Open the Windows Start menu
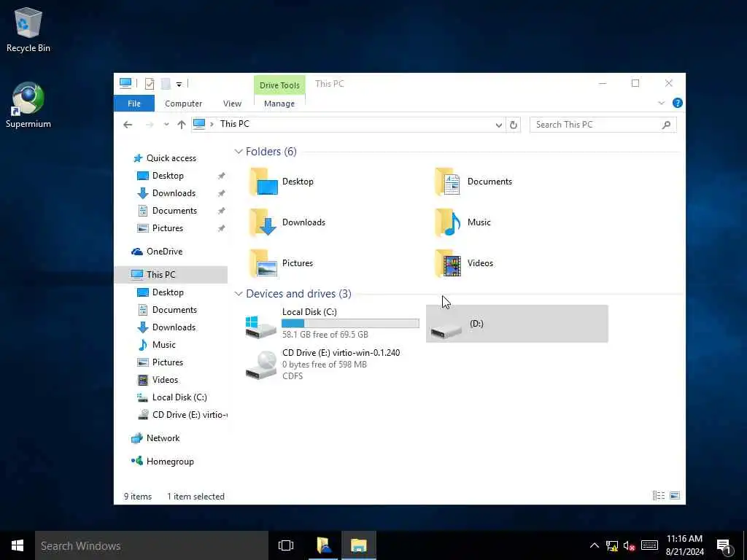 pyautogui.click(x=18, y=545)
